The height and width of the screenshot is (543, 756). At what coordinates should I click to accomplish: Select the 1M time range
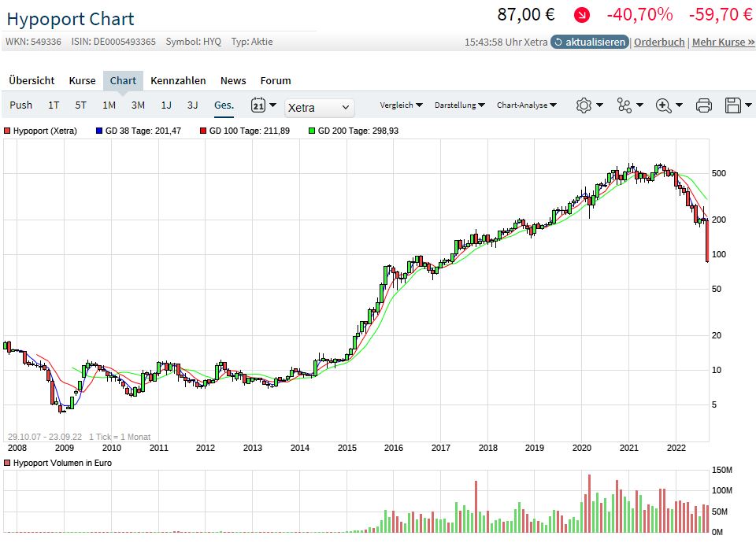109,105
